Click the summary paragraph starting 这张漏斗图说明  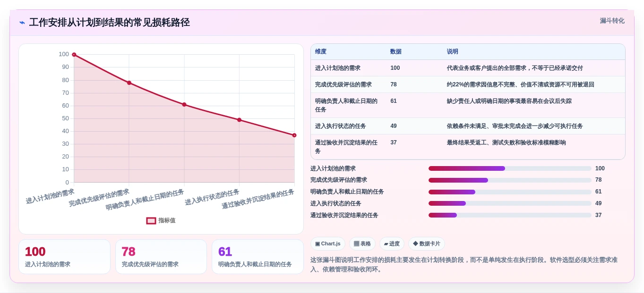464,265
